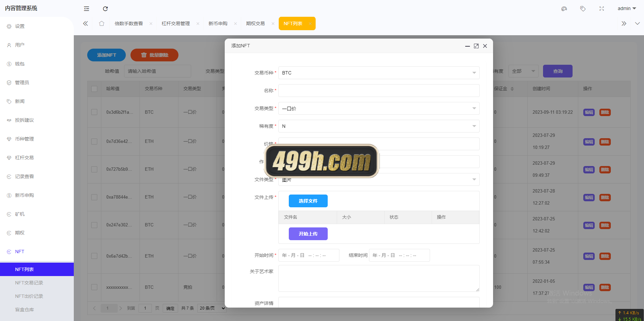644x321 pixels.
Task: Open 记录查看 in sidebar
Action: 37,176
